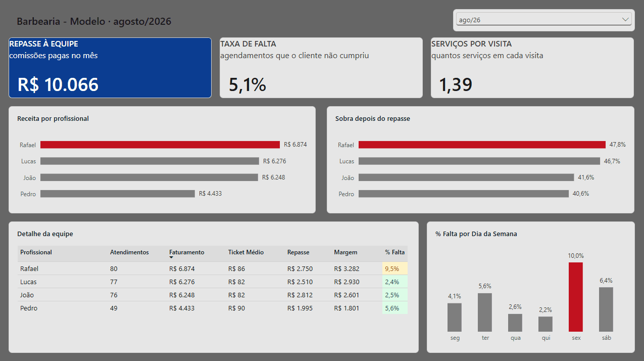Select Pedro row name in team table
The height and width of the screenshot is (361, 644).
[x=29, y=308]
